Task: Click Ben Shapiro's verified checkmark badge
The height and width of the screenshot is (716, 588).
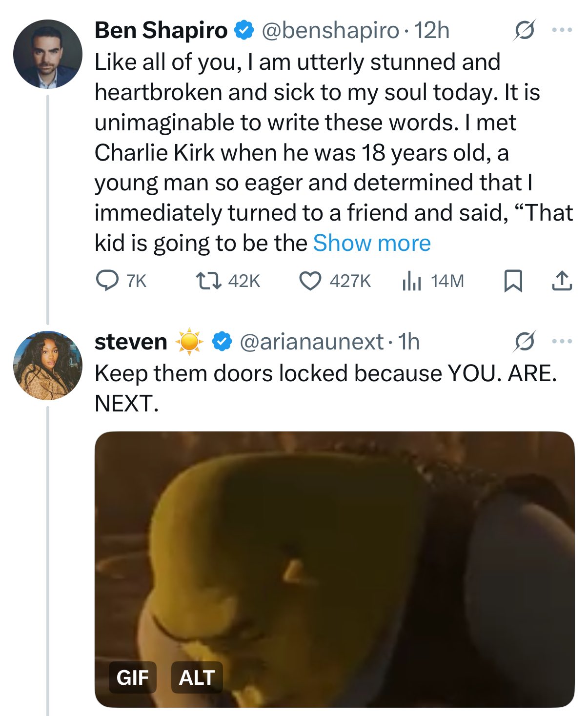Action: pos(244,30)
